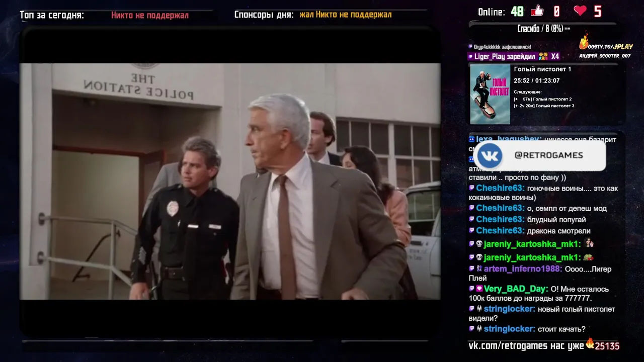Click emote in first jareniy_kartoshka_mk1 message
Image resolution: width=644 pixels, height=362 pixels.
click(589, 243)
